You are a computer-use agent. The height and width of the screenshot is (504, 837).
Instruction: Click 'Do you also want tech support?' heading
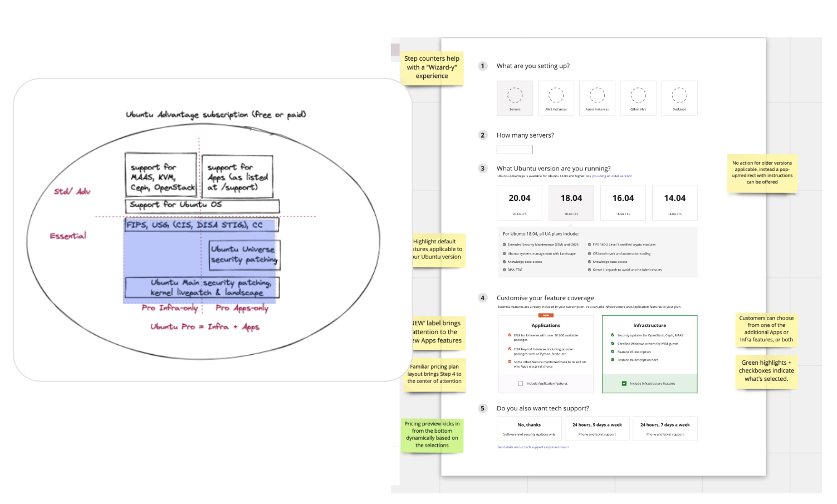[x=543, y=408]
